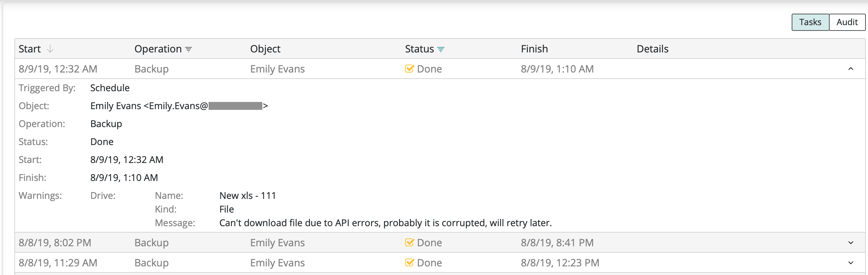The width and height of the screenshot is (868, 275).
Task: Click the Start column header
Action: click(x=30, y=49)
